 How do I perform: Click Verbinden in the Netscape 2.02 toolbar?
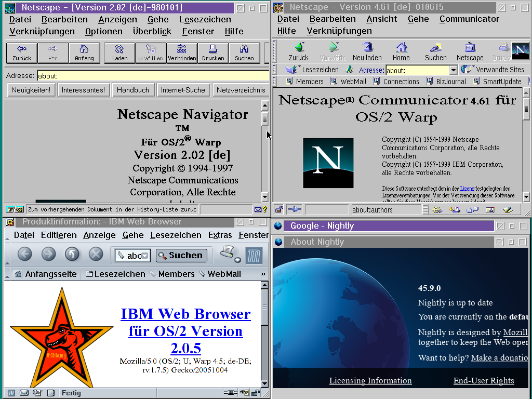point(182,53)
